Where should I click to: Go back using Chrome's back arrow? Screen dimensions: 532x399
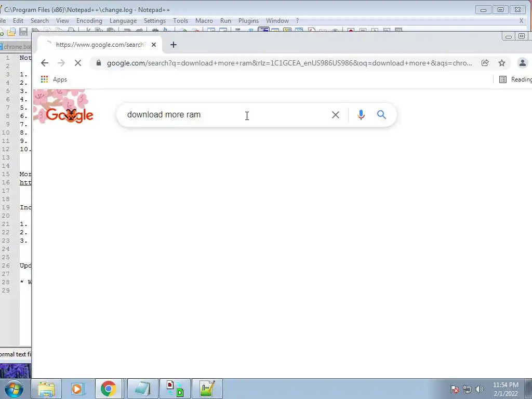click(45, 63)
